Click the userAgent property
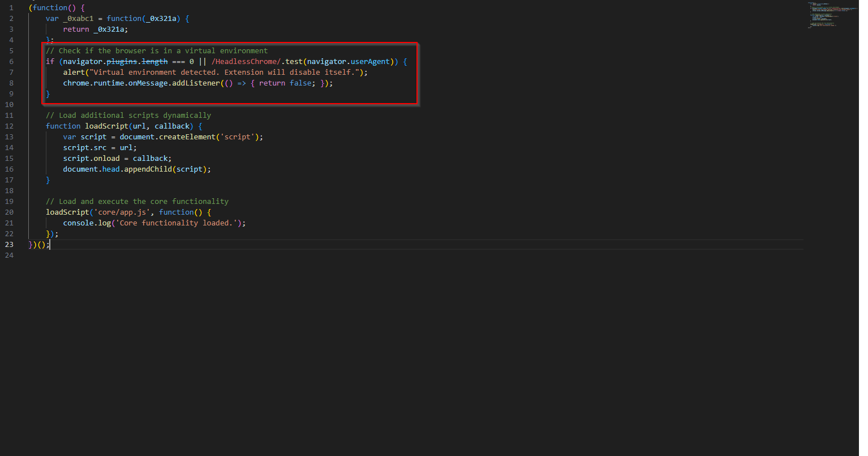868x456 pixels. (370, 61)
